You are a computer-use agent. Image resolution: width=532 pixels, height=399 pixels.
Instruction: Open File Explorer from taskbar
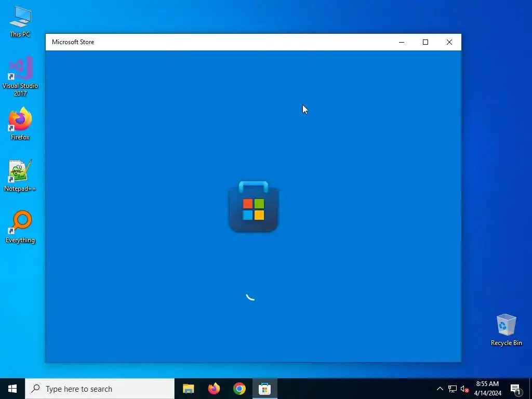[x=188, y=389]
